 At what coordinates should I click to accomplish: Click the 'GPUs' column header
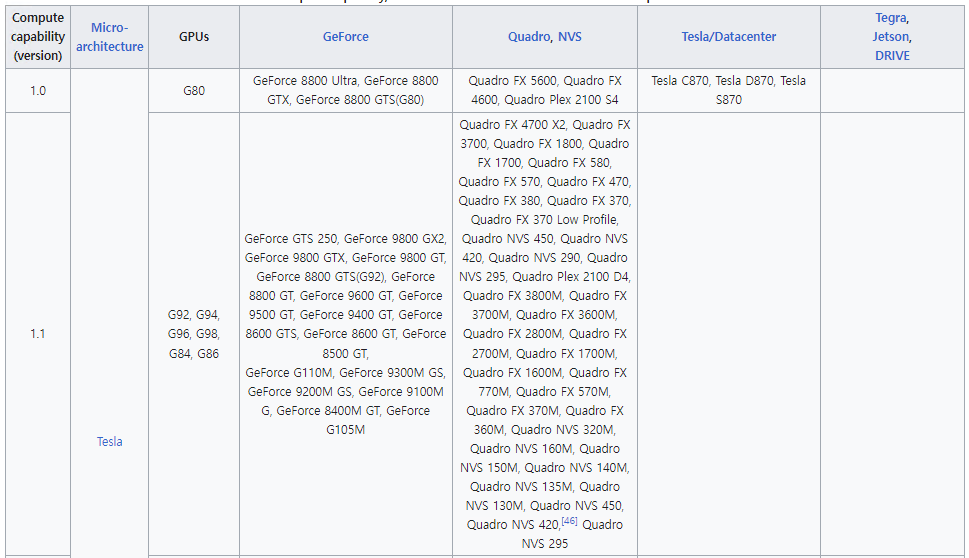pyautogui.click(x=194, y=36)
